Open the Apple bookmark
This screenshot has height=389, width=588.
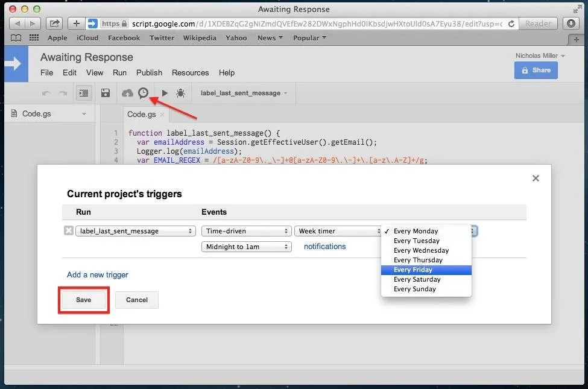pyautogui.click(x=57, y=38)
